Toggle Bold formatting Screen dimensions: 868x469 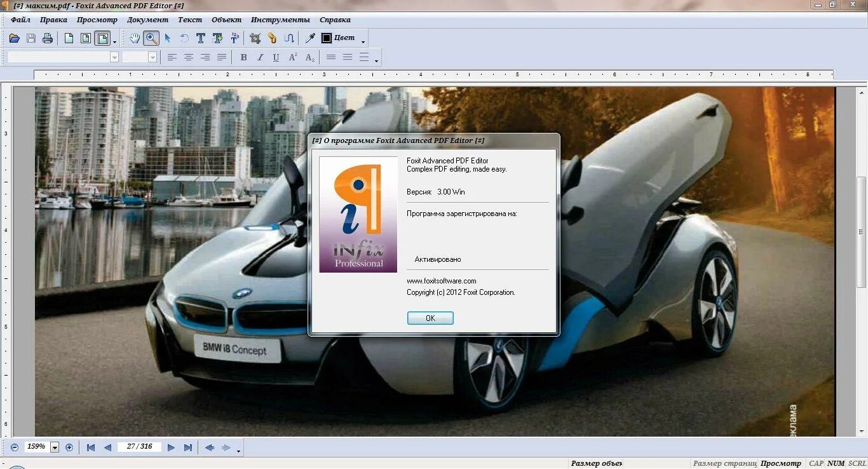(243, 57)
